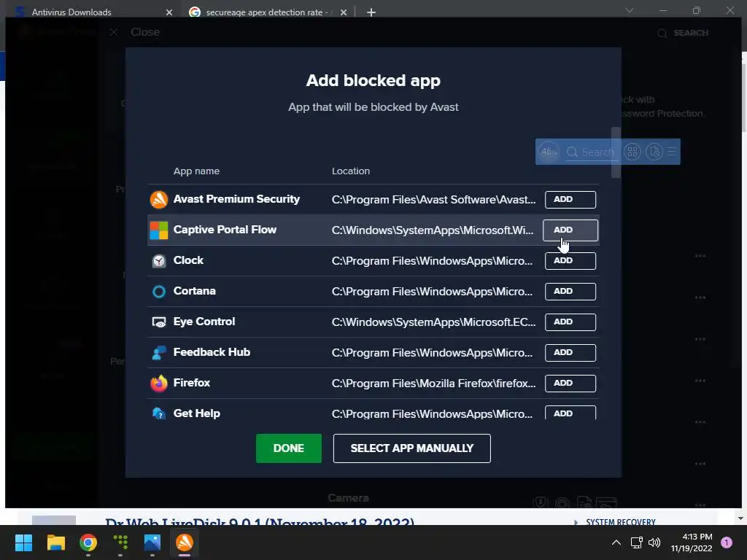Click the Eye Control app icon

[158, 322]
